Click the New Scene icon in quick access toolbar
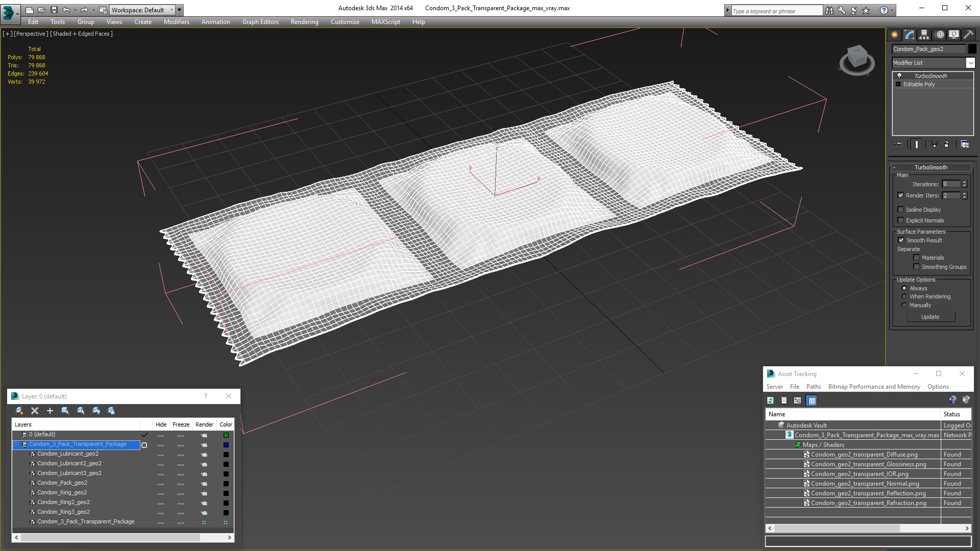 pyautogui.click(x=29, y=10)
